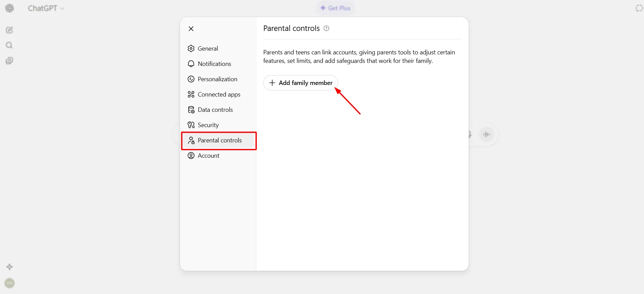
Task: Close the settings dialog with X
Action: click(191, 29)
